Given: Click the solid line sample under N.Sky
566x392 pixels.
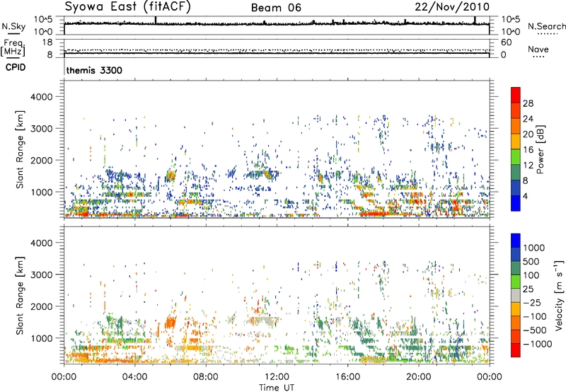Looking at the screenshot, I should tap(13, 33).
